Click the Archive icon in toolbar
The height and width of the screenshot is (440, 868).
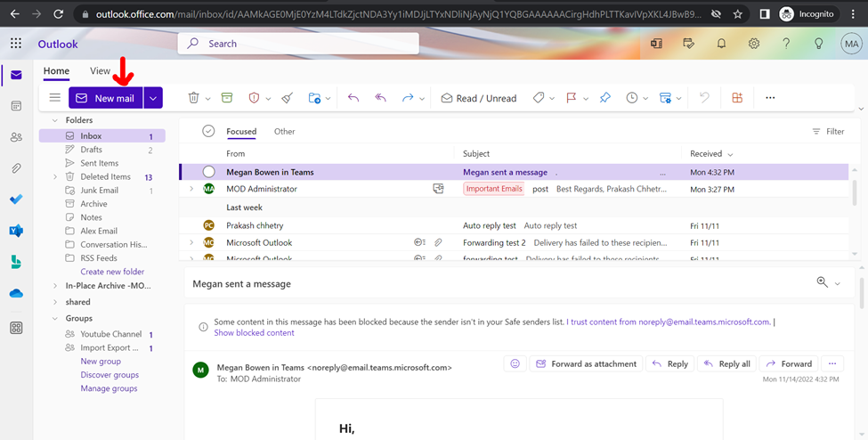(226, 98)
